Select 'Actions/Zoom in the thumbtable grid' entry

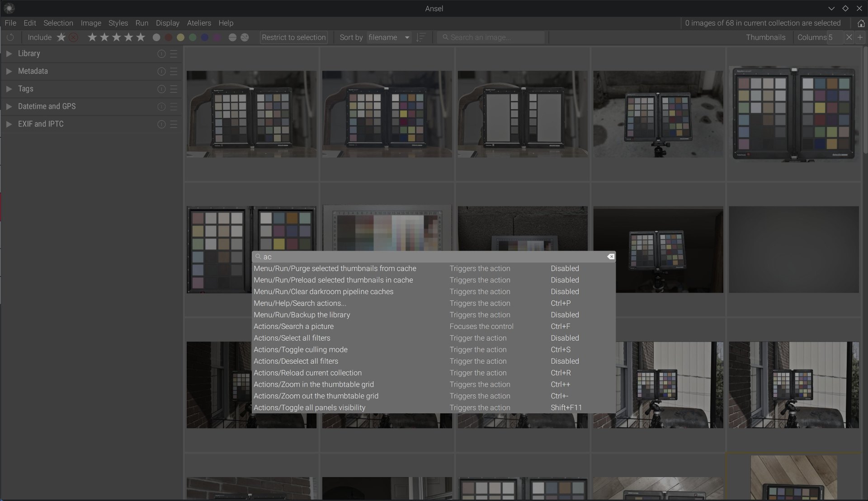coord(434,384)
